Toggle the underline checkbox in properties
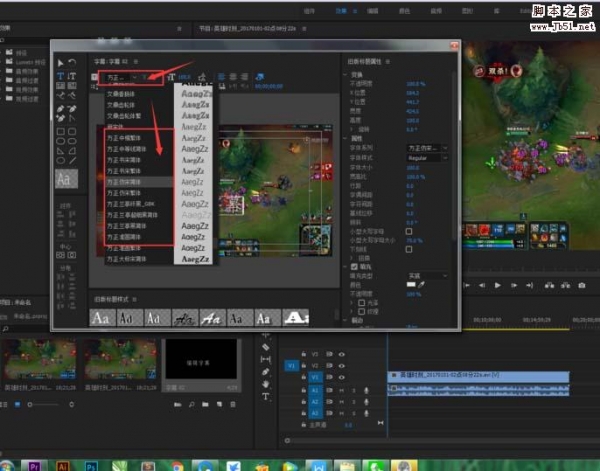Image resolution: width=600 pixels, height=471 pixels. (410, 250)
